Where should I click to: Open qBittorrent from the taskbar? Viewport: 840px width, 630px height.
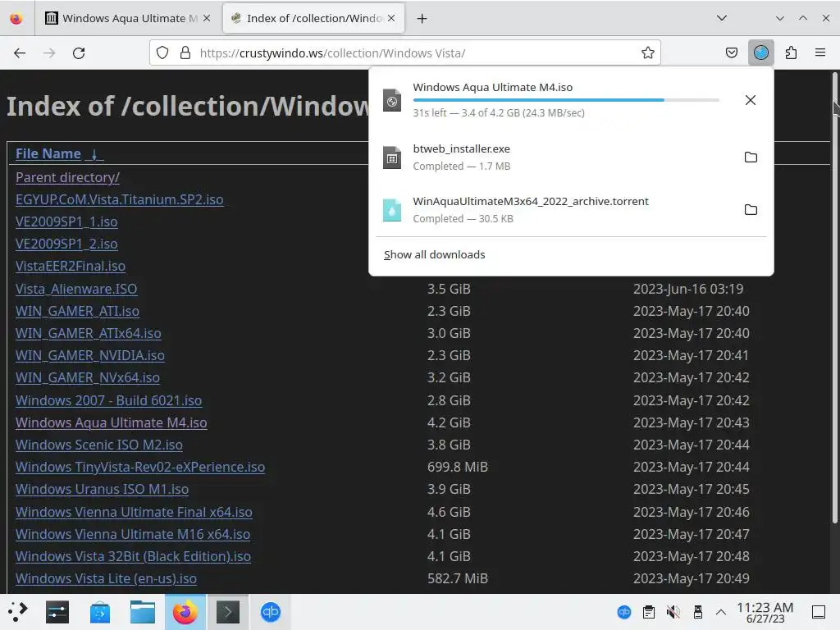click(271, 612)
